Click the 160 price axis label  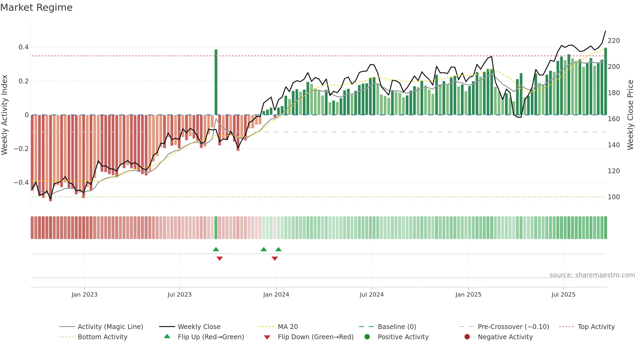614,119
